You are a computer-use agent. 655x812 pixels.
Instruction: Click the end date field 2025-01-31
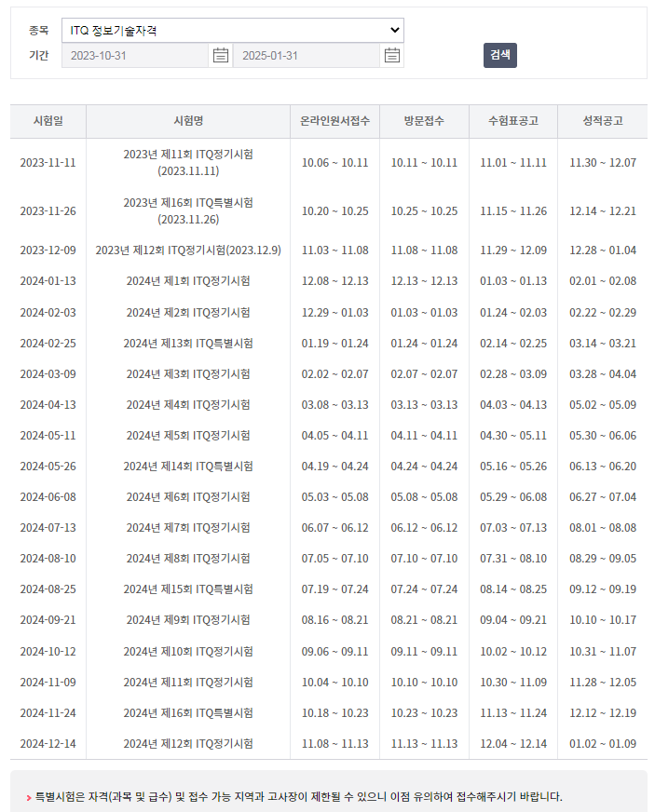(306, 56)
